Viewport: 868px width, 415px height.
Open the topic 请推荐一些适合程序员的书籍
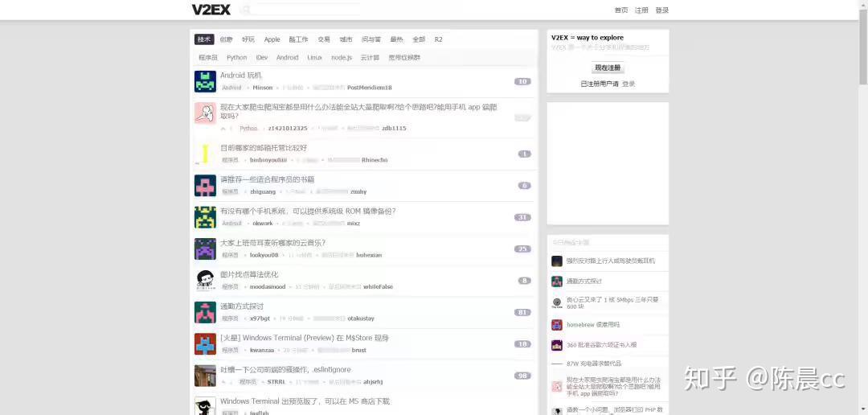(268, 179)
